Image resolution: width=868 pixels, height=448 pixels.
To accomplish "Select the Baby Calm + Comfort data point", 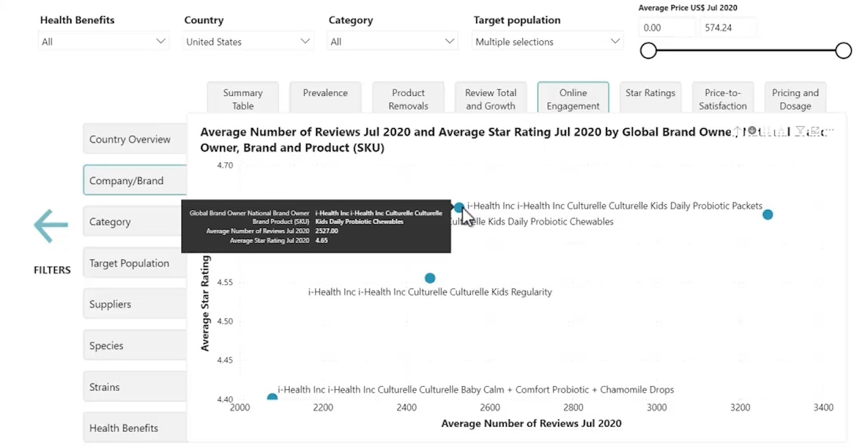I will point(272,397).
